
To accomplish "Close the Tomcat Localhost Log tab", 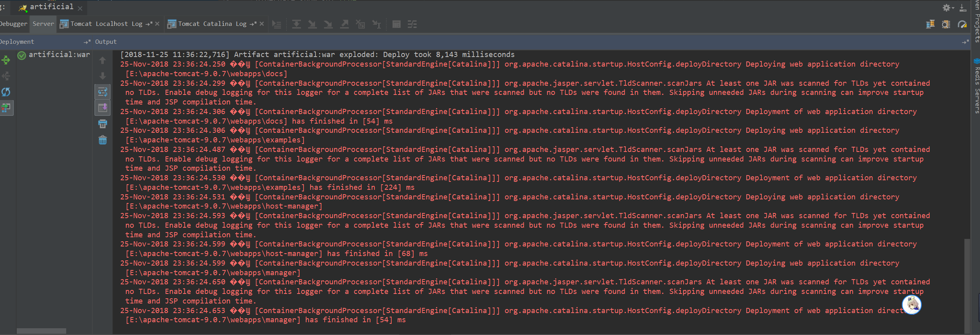I will click(157, 24).
